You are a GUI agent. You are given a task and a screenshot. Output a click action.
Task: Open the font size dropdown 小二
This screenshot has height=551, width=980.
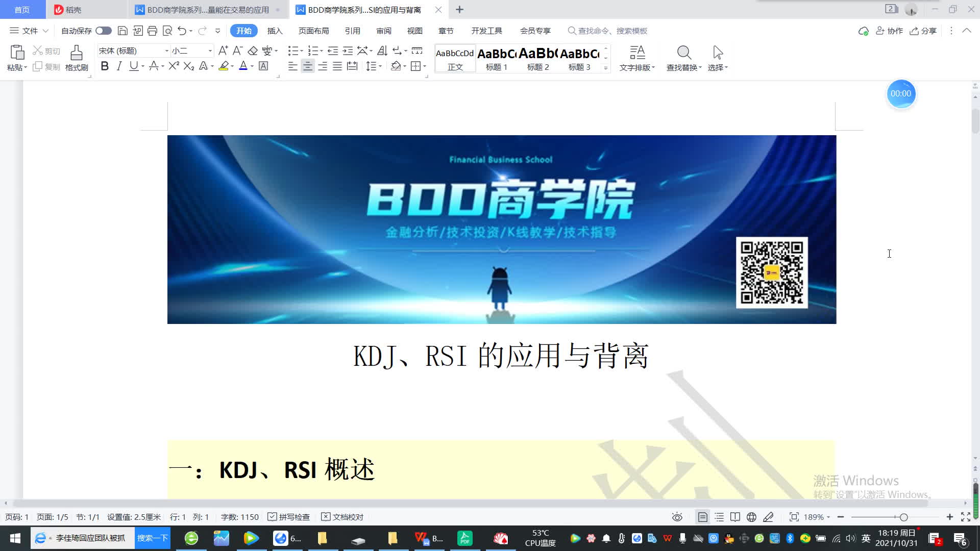click(210, 51)
